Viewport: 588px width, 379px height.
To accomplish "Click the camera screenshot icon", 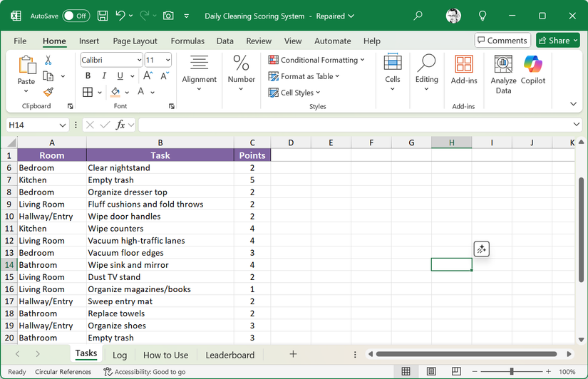I will tap(168, 16).
